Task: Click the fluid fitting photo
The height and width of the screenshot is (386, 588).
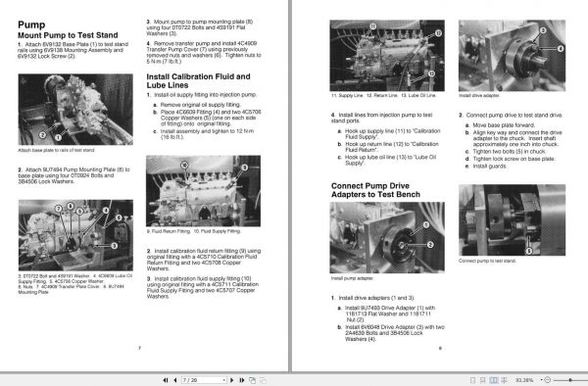Action: click(x=203, y=191)
